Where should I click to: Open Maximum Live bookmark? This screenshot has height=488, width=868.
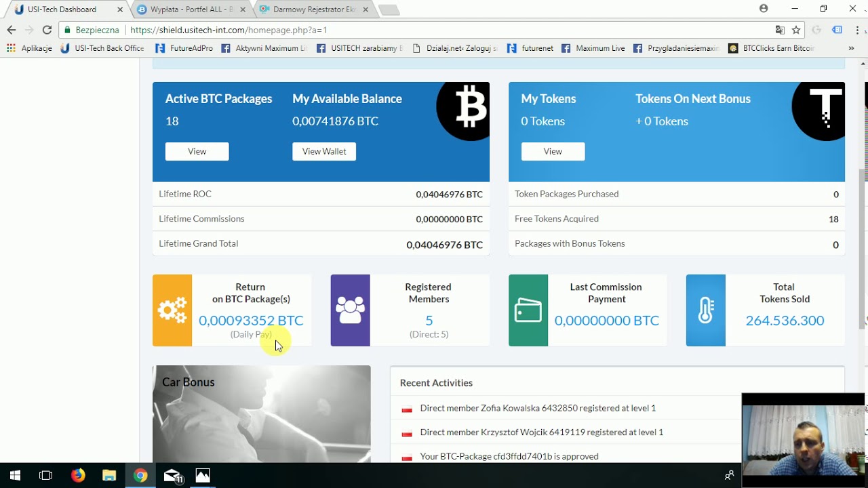[593, 48]
